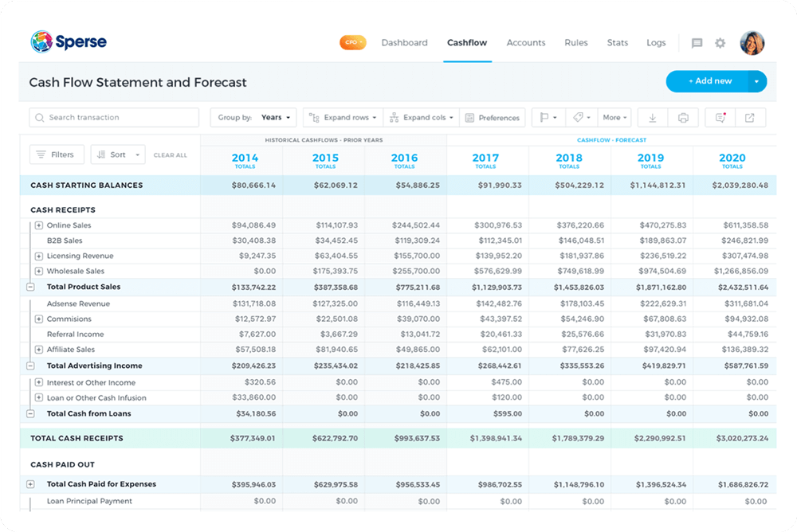Open the Group by Years dropdown
This screenshot has height=532, width=797.
255,118
